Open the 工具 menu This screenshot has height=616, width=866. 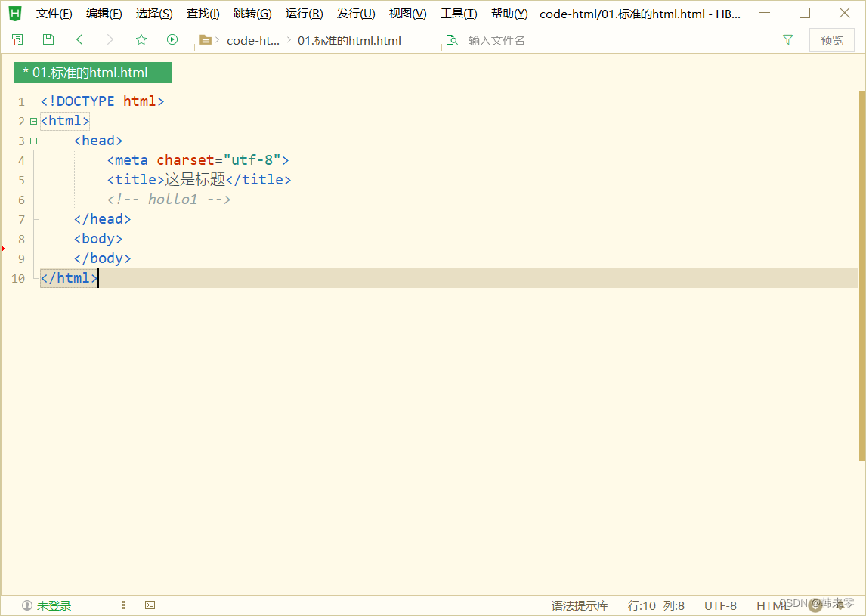click(459, 13)
